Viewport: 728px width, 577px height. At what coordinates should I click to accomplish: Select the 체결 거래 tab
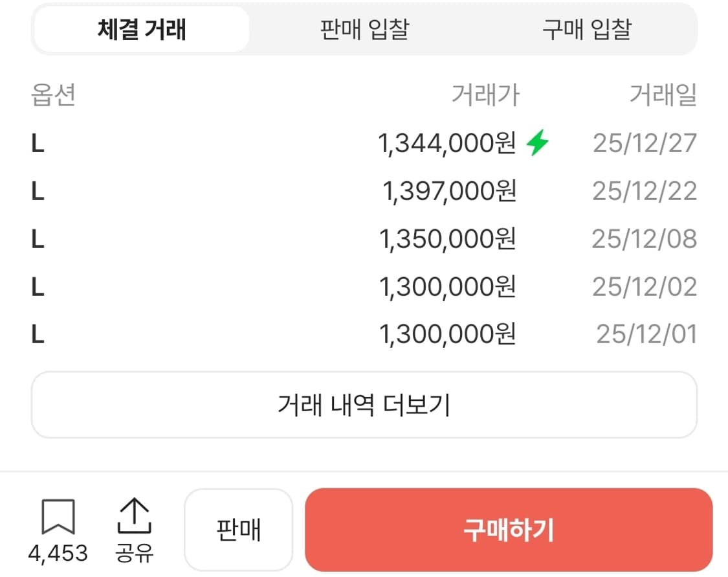pos(141,29)
